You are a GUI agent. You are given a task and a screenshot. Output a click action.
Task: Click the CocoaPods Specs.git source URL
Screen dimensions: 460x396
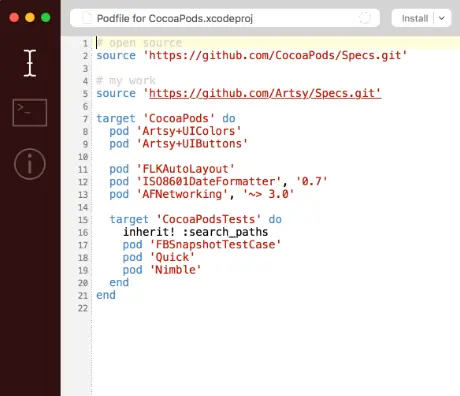click(275, 55)
